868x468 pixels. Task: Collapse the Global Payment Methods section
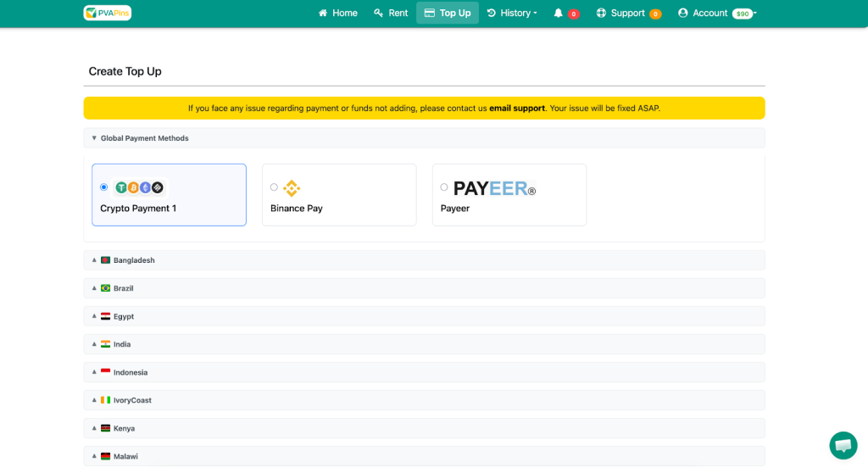[144, 138]
